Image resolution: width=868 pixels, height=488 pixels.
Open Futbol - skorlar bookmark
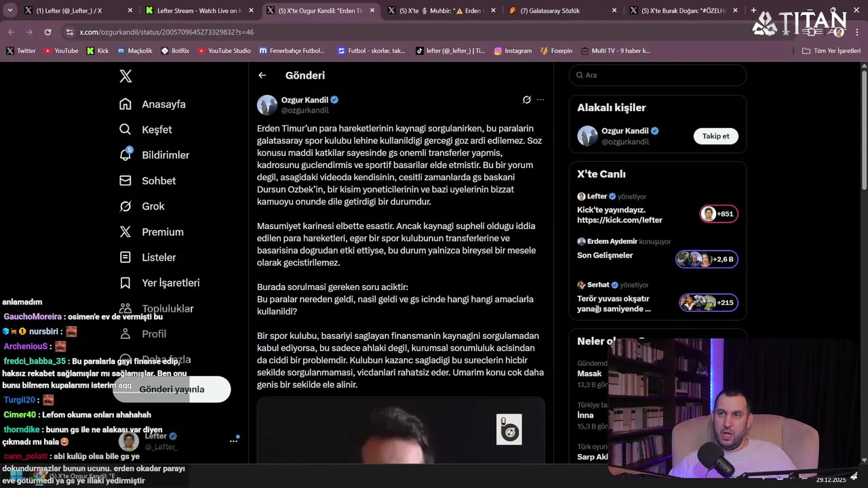[x=372, y=51]
